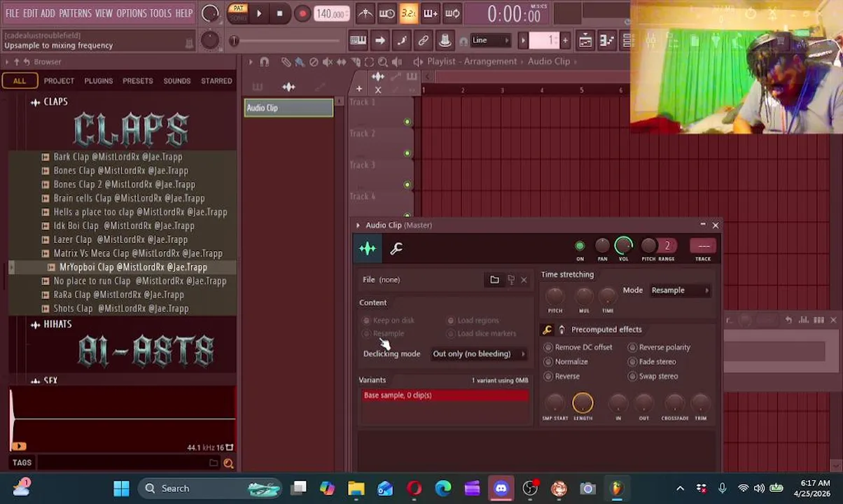Enable Reverse polarity option
Image resolution: width=843 pixels, height=504 pixels.
[x=659, y=347]
